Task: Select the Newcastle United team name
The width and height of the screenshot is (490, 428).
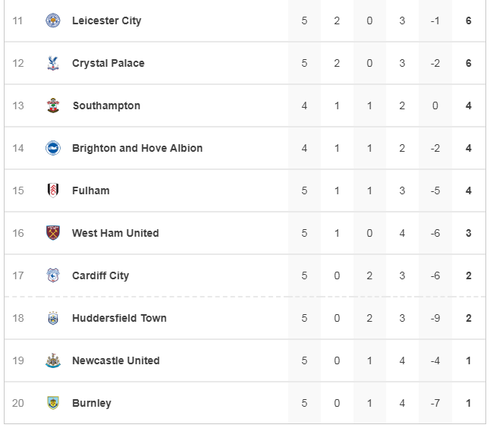Action: tap(116, 360)
